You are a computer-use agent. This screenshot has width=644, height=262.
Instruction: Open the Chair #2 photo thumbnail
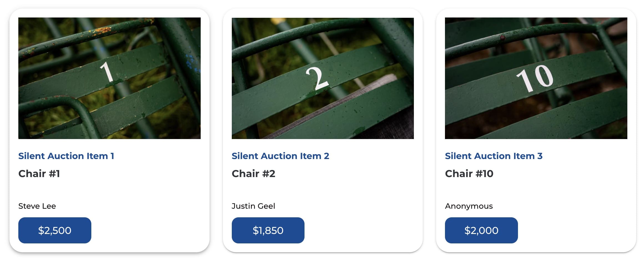[323, 78]
